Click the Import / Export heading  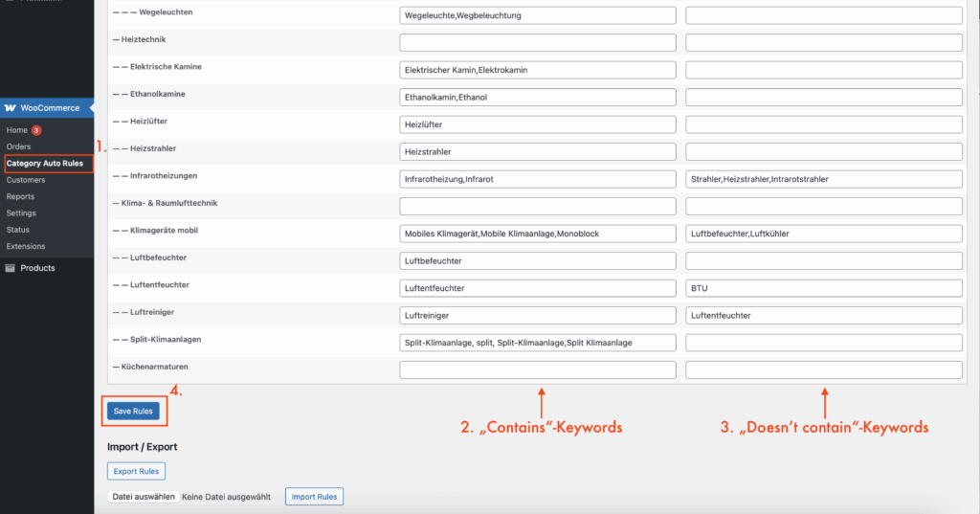point(142,446)
